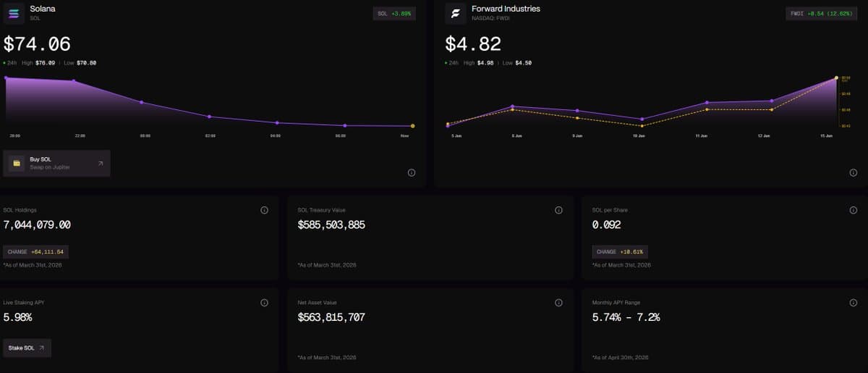Viewport: 868px width, 373px height.
Task: Click the NASDAQ: FWDI ticker label
Action: (x=492, y=17)
